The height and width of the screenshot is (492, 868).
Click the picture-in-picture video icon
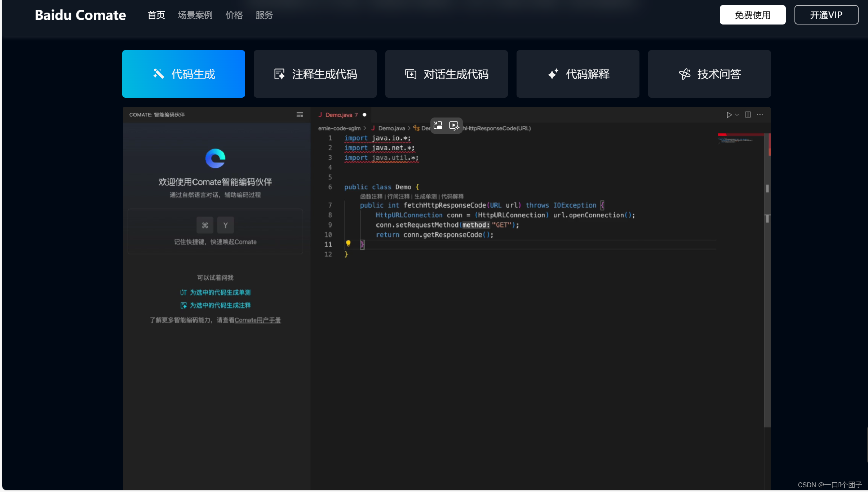pyautogui.click(x=438, y=125)
